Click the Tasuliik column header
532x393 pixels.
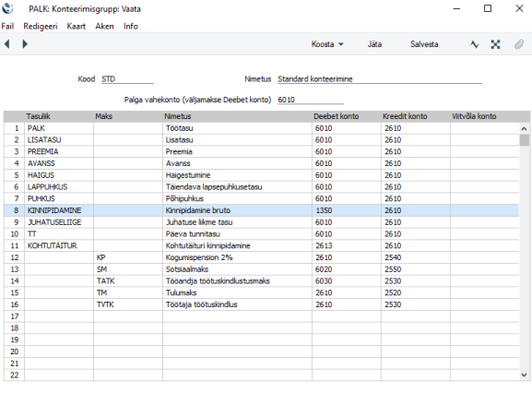[x=39, y=116]
